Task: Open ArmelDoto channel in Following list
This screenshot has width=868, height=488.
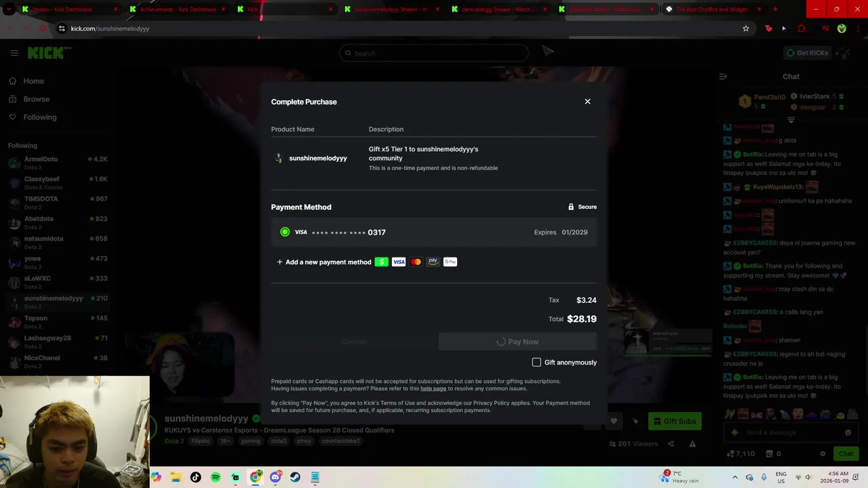Action: 58,162
